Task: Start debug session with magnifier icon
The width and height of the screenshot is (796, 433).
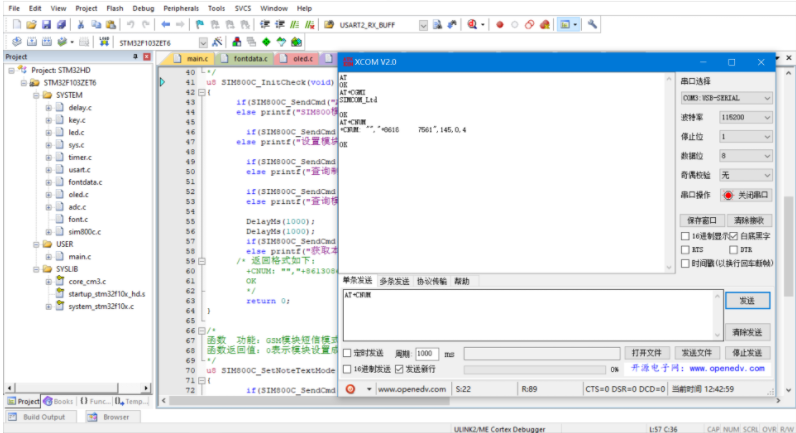Action: pos(472,24)
